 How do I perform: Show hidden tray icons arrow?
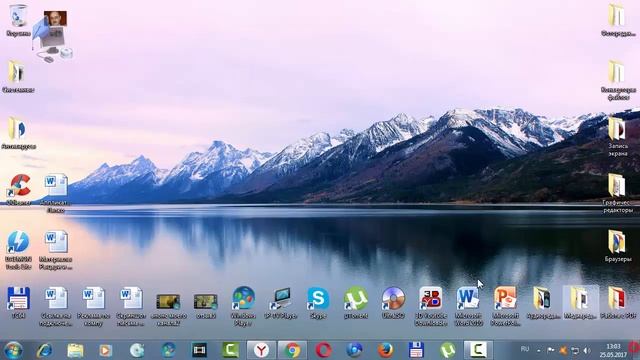(x=539, y=350)
